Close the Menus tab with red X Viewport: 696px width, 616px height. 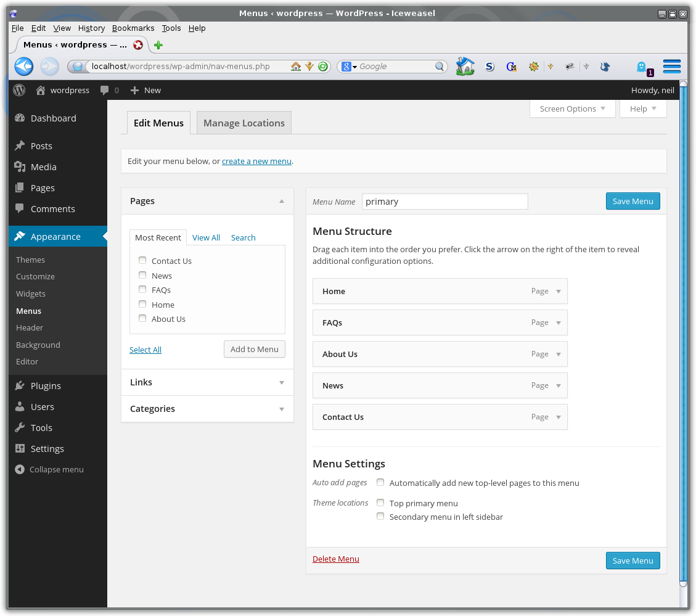tap(138, 45)
